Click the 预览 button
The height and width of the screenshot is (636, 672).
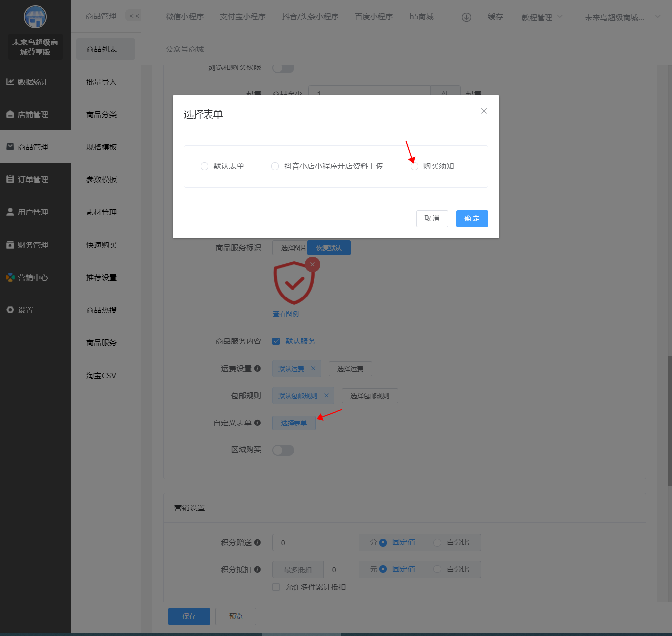[236, 617]
